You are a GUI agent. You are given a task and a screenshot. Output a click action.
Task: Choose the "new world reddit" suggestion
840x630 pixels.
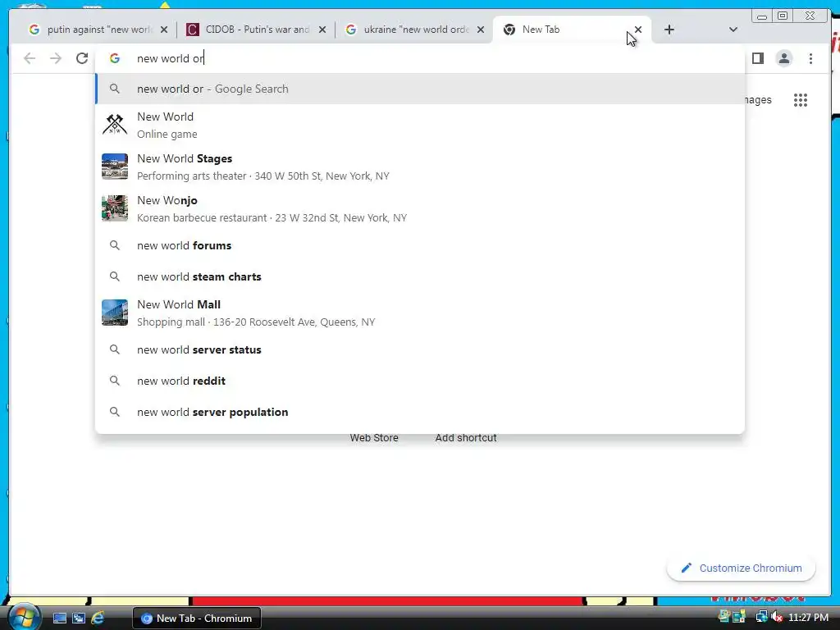[420, 381]
